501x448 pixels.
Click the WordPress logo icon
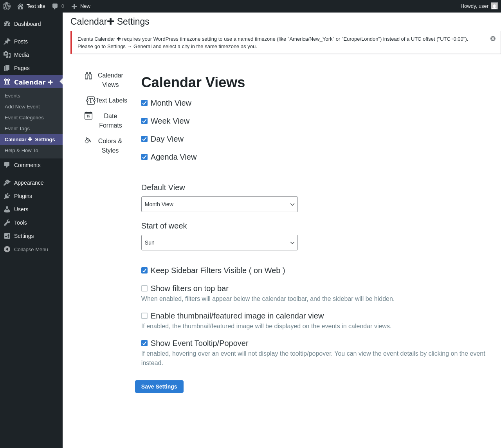coord(7,6)
